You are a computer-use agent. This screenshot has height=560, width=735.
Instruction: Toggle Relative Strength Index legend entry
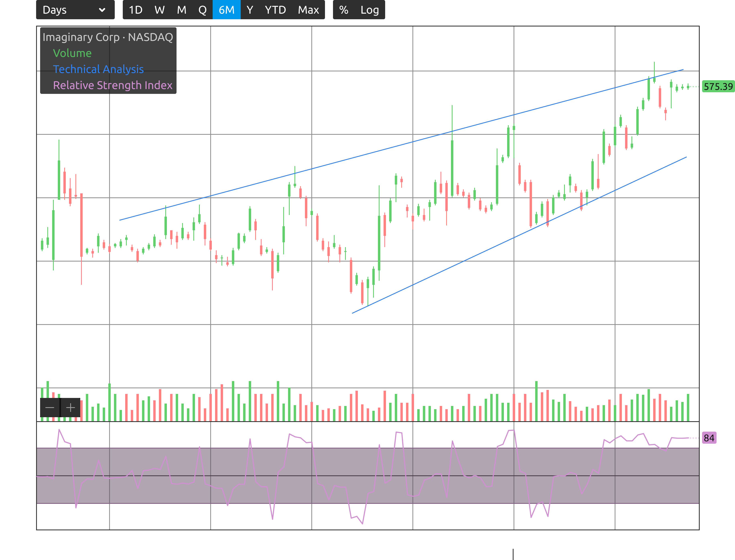click(113, 85)
